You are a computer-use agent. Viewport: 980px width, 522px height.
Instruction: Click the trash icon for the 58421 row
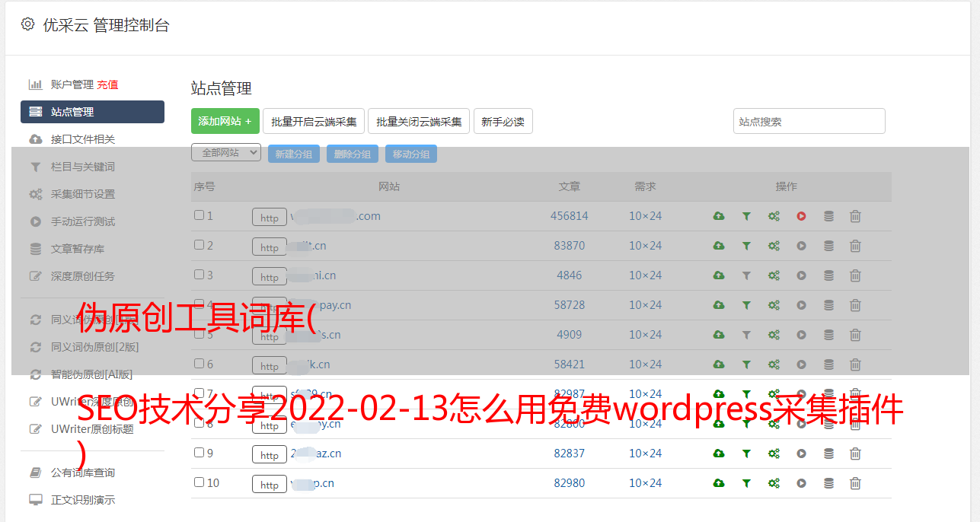coord(855,364)
